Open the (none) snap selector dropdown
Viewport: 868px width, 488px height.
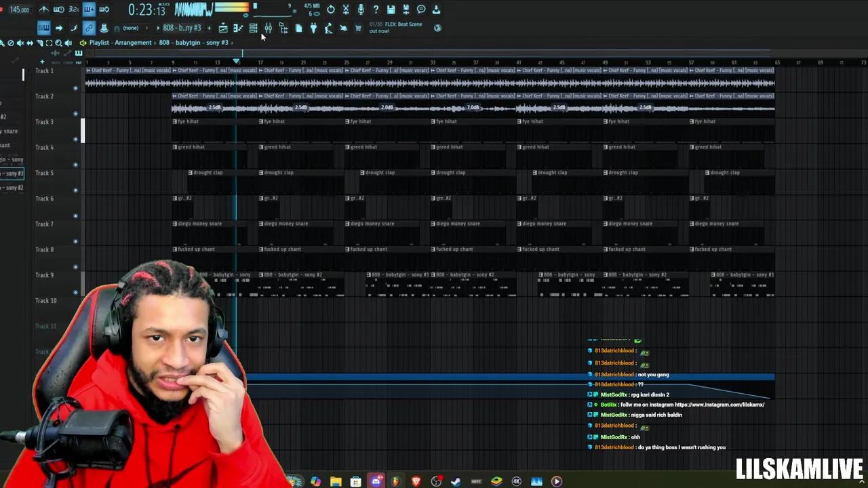(131, 28)
